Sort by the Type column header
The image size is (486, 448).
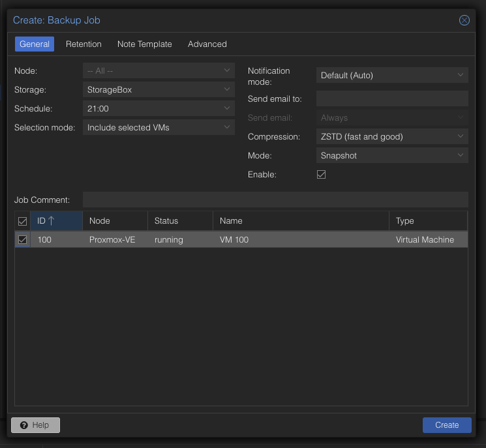coord(428,221)
